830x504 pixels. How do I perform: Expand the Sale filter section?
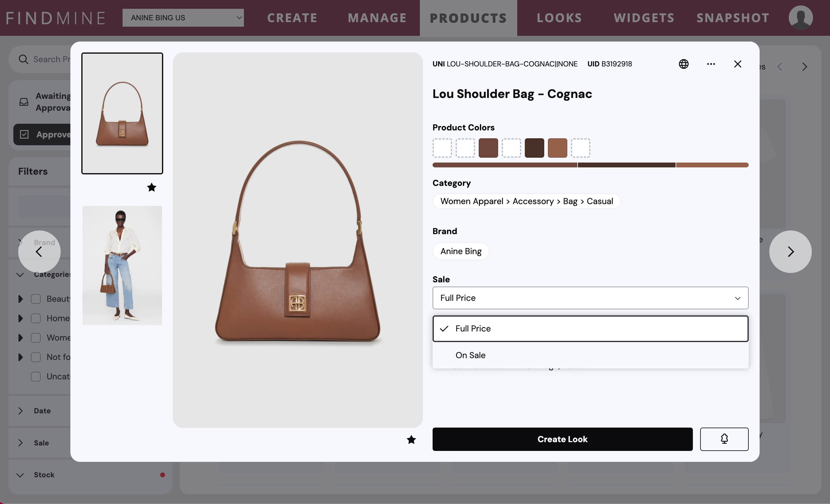[21, 443]
